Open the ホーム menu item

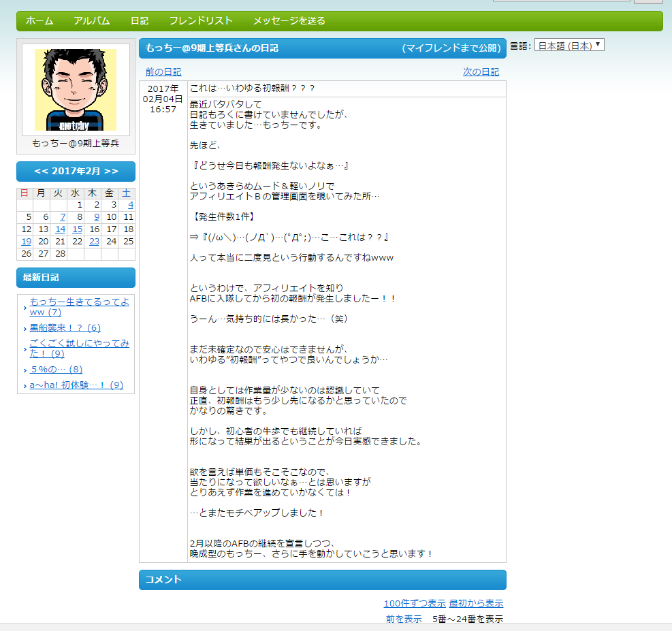click(39, 21)
